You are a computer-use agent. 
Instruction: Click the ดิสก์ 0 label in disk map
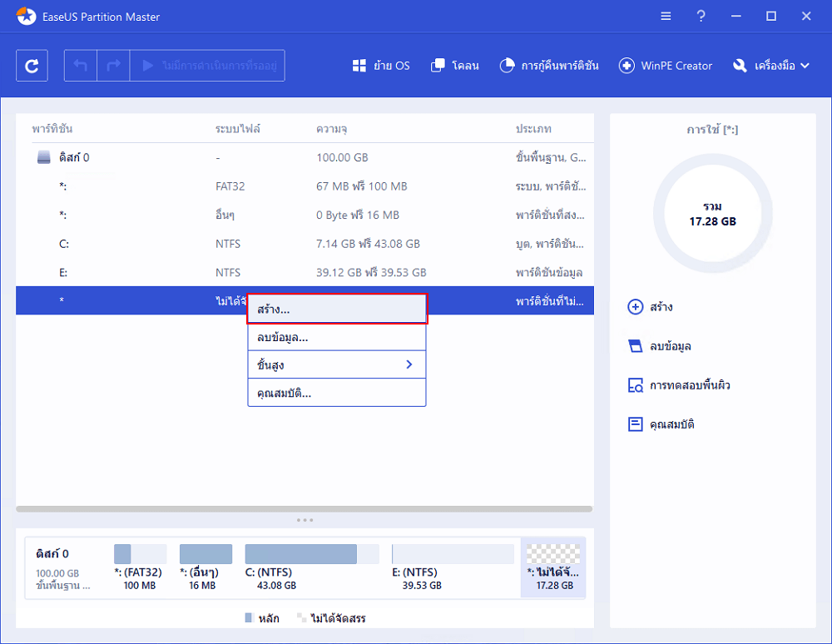coord(52,554)
